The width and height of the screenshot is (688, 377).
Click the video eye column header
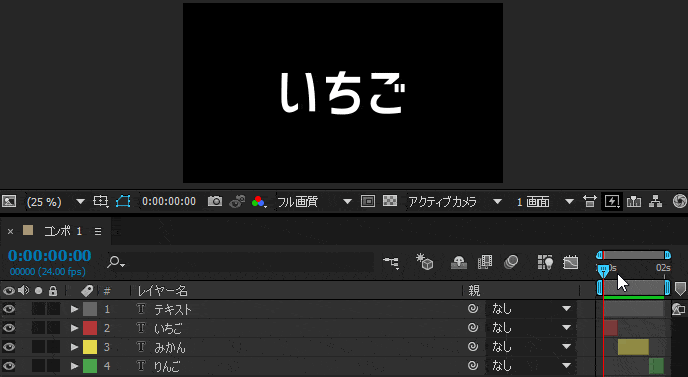point(9,291)
